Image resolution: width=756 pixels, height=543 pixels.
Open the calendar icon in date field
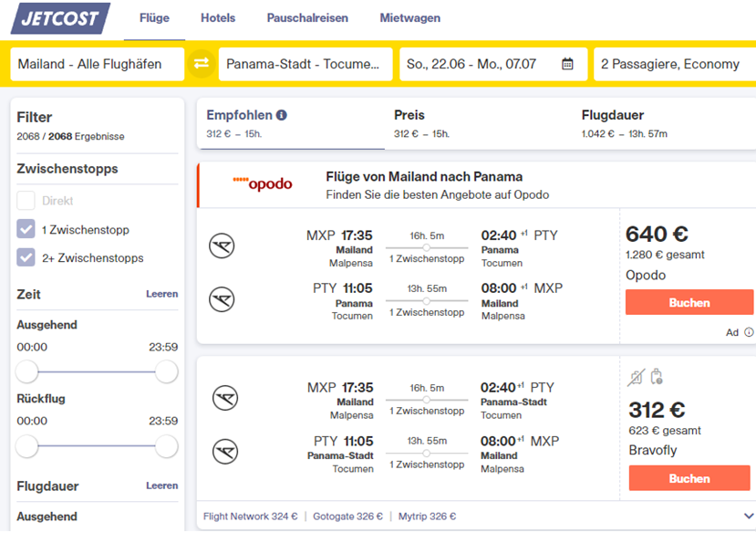click(x=567, y=64)
